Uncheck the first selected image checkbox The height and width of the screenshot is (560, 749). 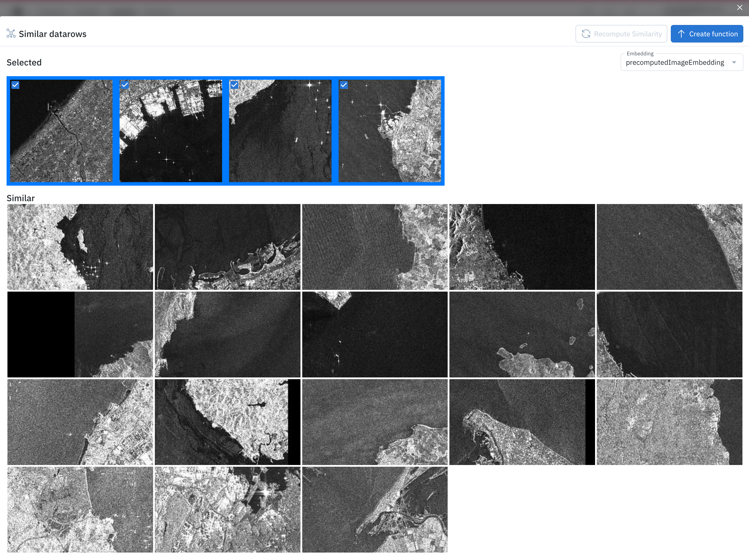15,85
